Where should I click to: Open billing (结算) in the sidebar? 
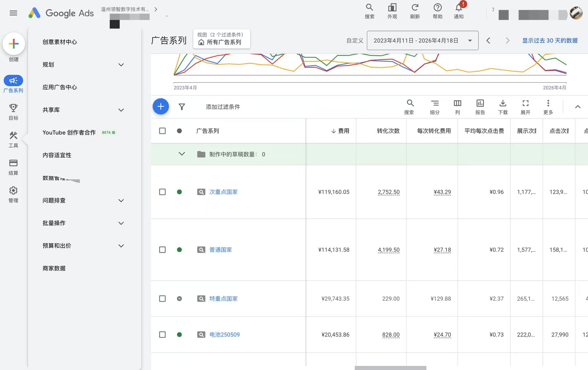pyautogui.click(x=13, y=167)
